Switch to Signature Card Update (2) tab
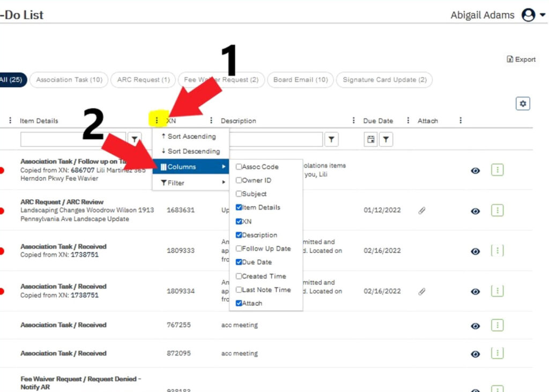Viewport: 549px width, 392px height. [384, 80]
